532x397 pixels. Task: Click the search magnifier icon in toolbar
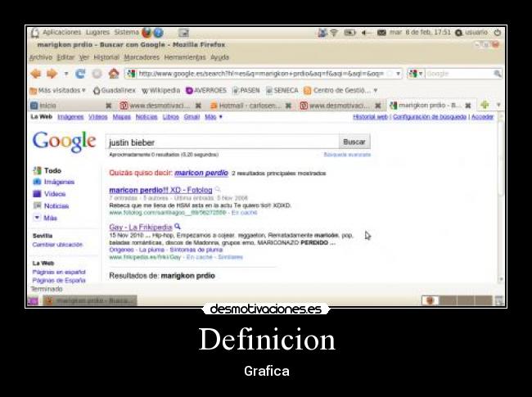[x=498, y=74]
